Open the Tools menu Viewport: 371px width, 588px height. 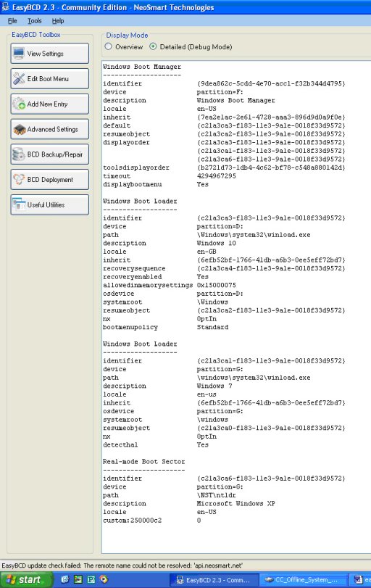(x=35, y=21)
